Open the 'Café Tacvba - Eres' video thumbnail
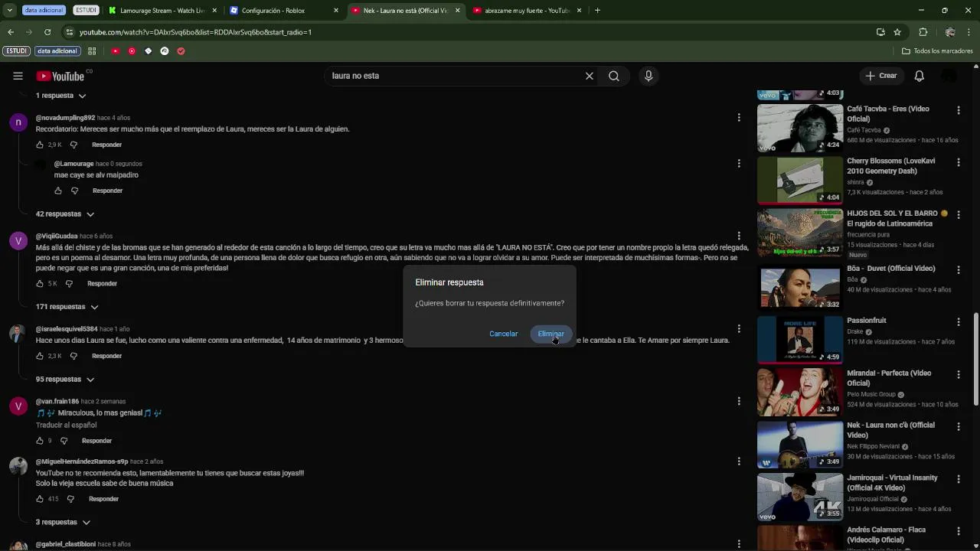The image size is (980, 551). tap(799, 128)
